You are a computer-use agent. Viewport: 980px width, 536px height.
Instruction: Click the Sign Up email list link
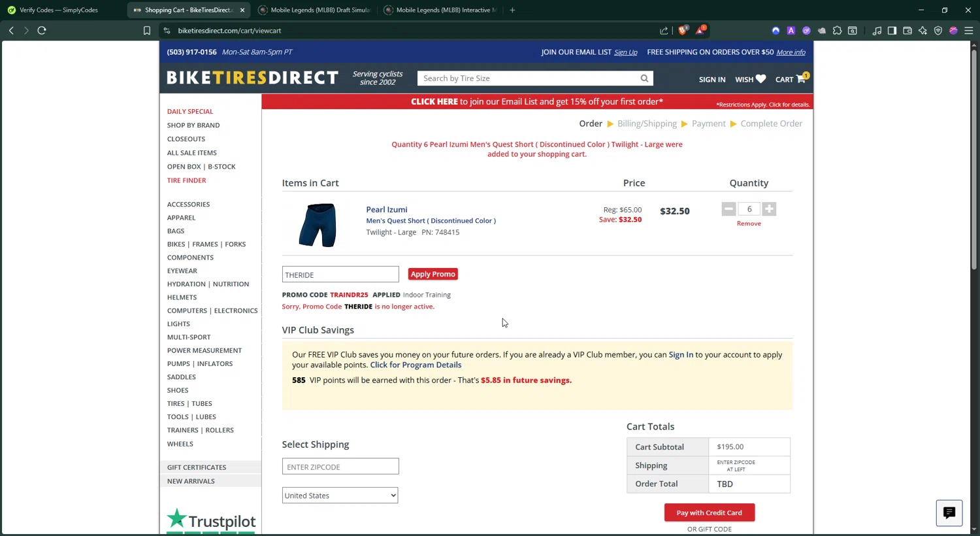[x=625, y=52]
